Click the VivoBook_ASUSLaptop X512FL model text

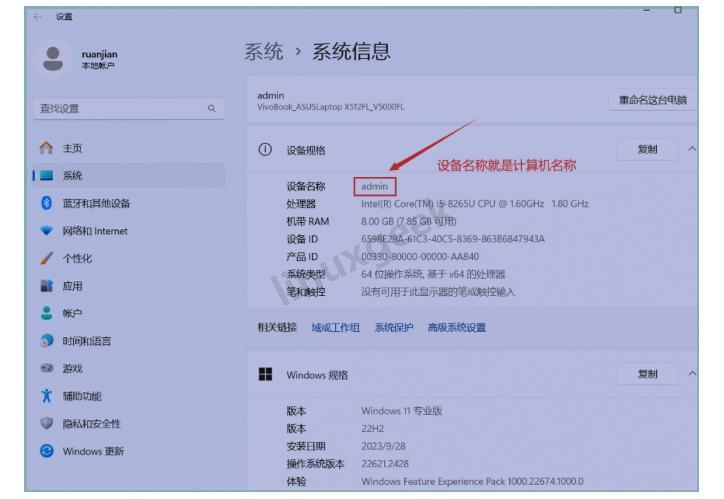tap(330, 107)
